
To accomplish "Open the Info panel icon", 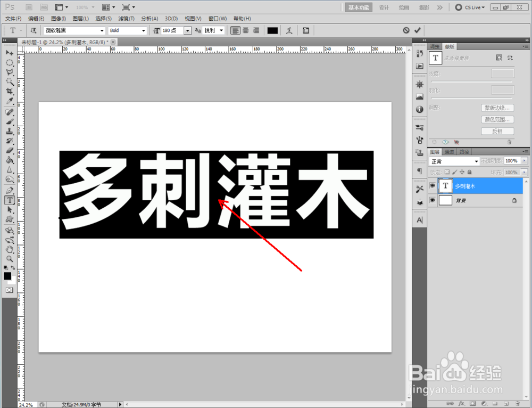I will [x=420, y=109].
